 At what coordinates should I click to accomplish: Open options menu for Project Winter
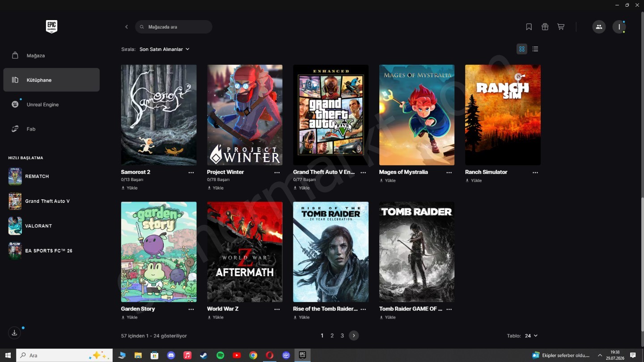[x=277, y=173]
